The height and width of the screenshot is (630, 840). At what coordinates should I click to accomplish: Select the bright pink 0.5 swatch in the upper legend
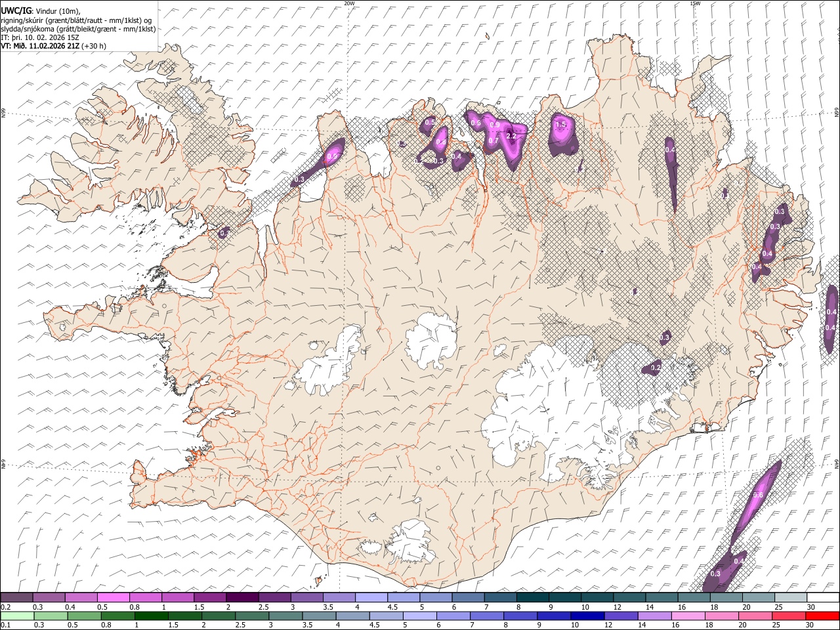point(113,598)
